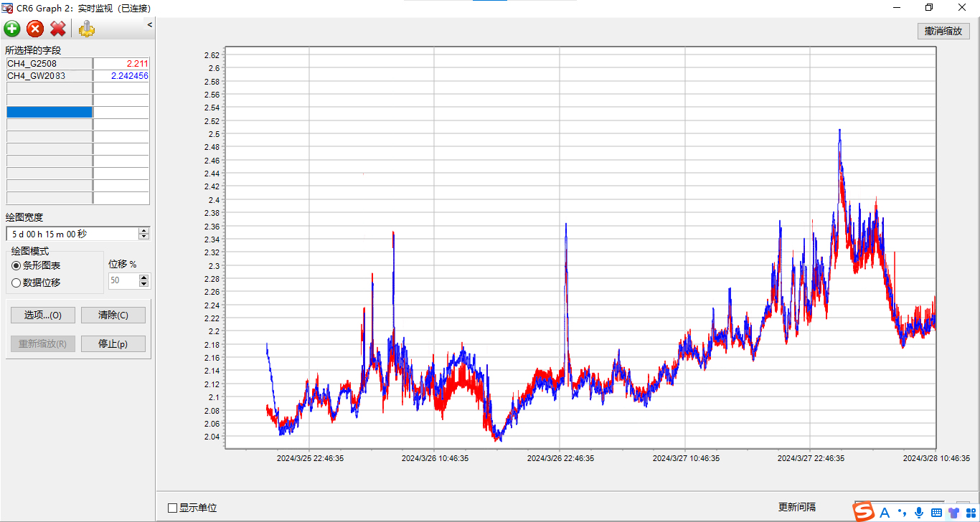Click the Sogou input method S icon
Viewport: 980px width, 522px height.
click(x=864, y=512)
